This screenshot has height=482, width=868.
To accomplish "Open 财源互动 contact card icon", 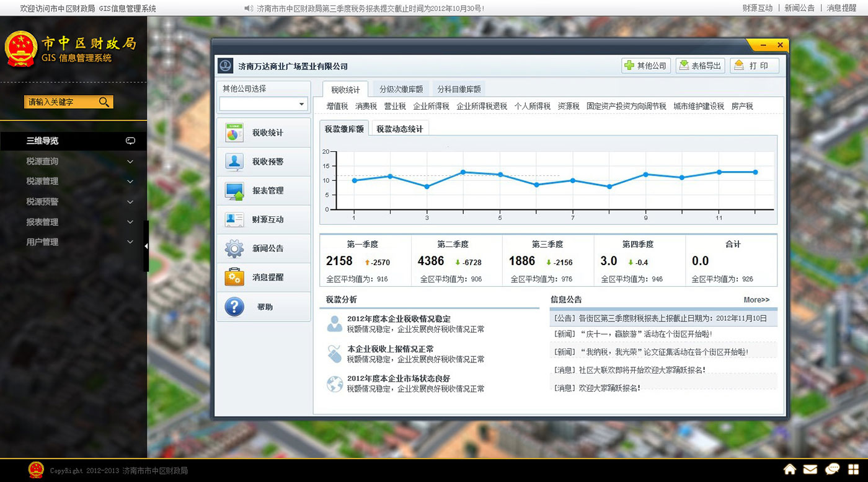I will [234, 219].
